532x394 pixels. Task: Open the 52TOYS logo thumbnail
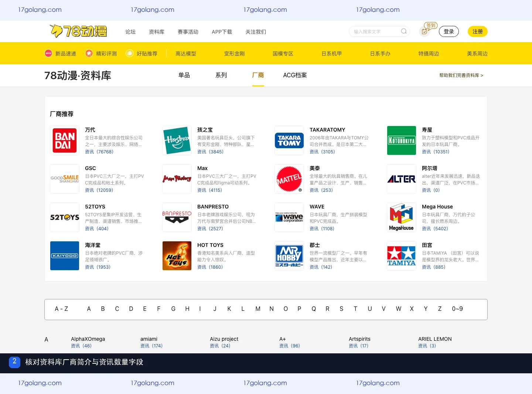[x=65, y=217]
